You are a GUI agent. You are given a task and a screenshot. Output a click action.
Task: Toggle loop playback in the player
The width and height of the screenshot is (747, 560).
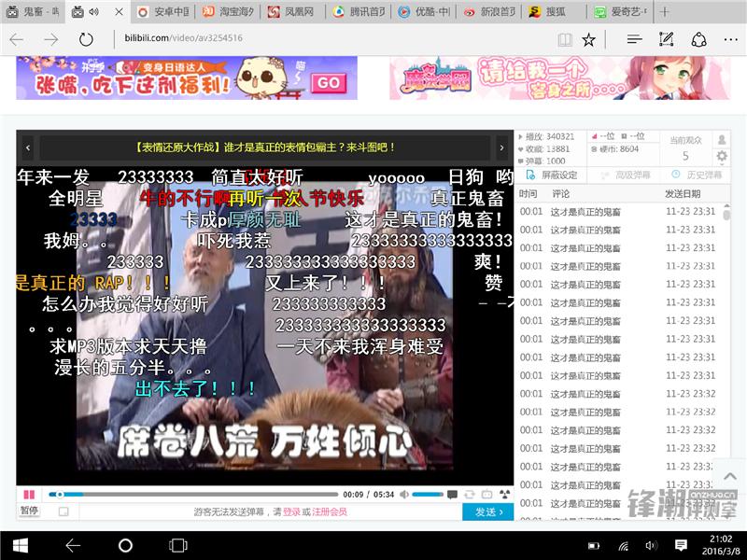pyautogui.click(x=470, y=493)
